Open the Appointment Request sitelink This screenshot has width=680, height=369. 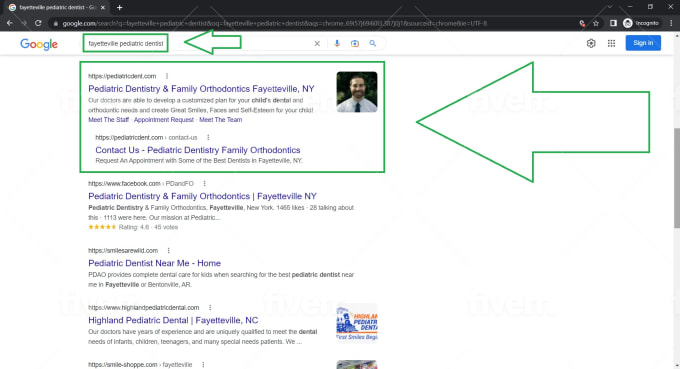163,120
